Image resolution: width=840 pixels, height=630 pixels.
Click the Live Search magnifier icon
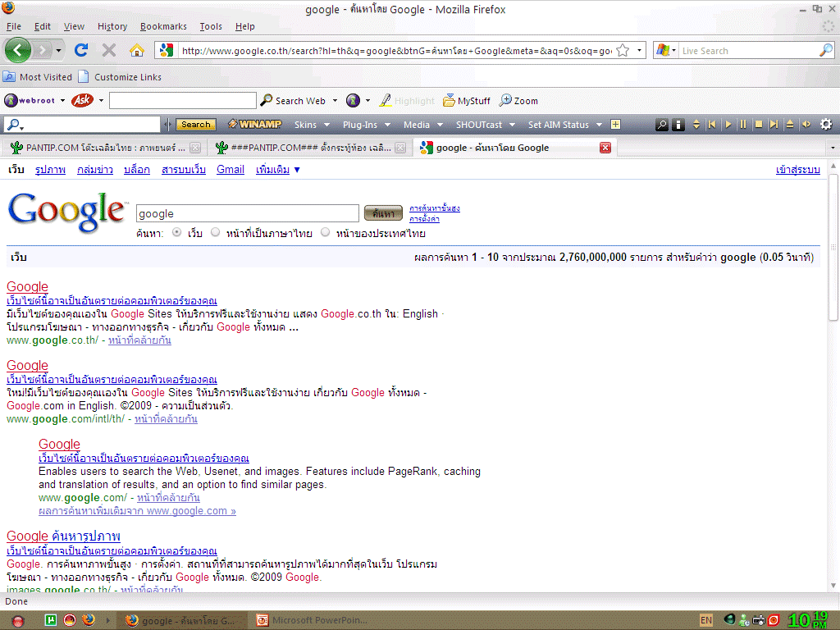point(825,50)
